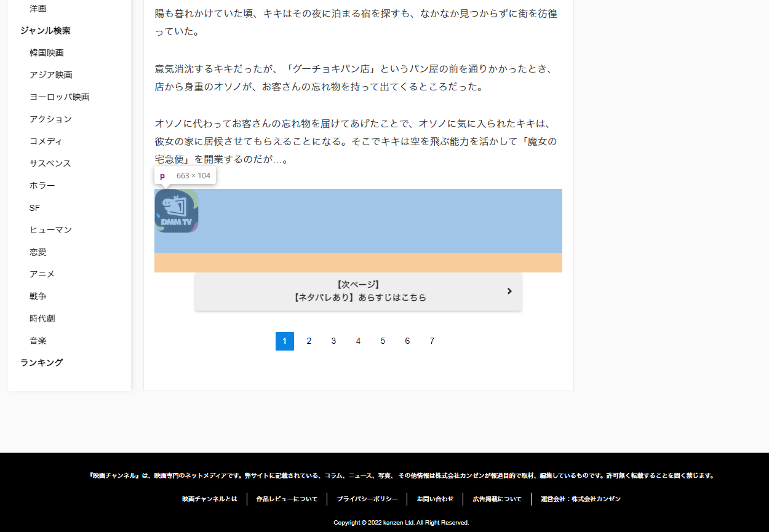The height and width of the screenshot is (532, 769).
Task: Open the ヨーロッパ映画 genre page
Action: [59, 97]
